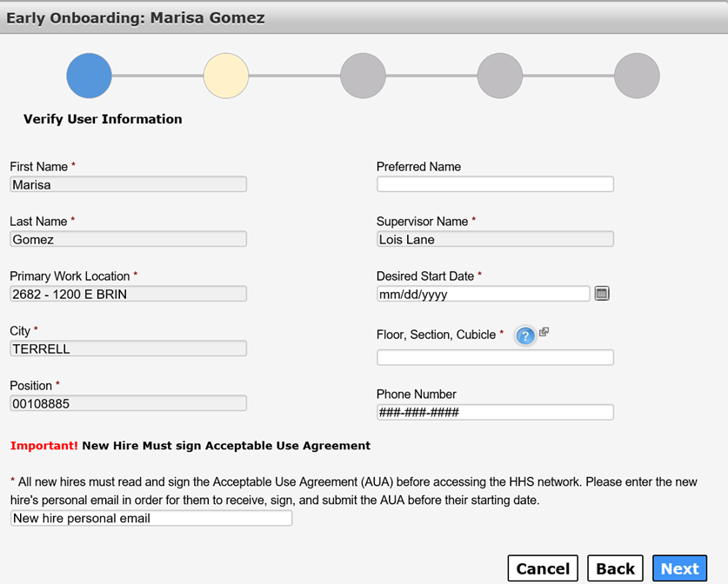
Task: Click into the Desired Start Date field
Action: click(x=484, y=294)
